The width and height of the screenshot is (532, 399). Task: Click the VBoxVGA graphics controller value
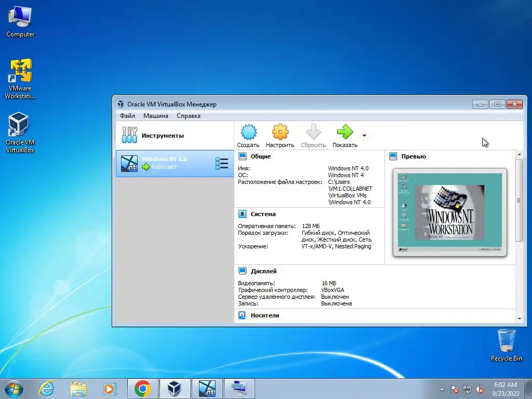coord(332,290)
